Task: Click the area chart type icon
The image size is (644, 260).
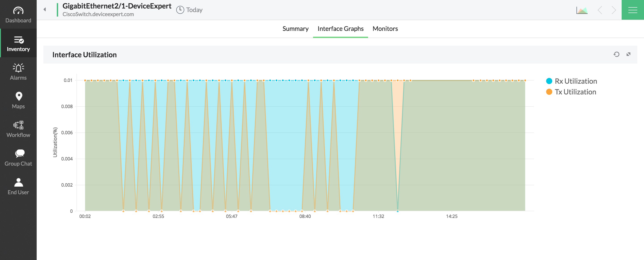Action: point(582,10)
